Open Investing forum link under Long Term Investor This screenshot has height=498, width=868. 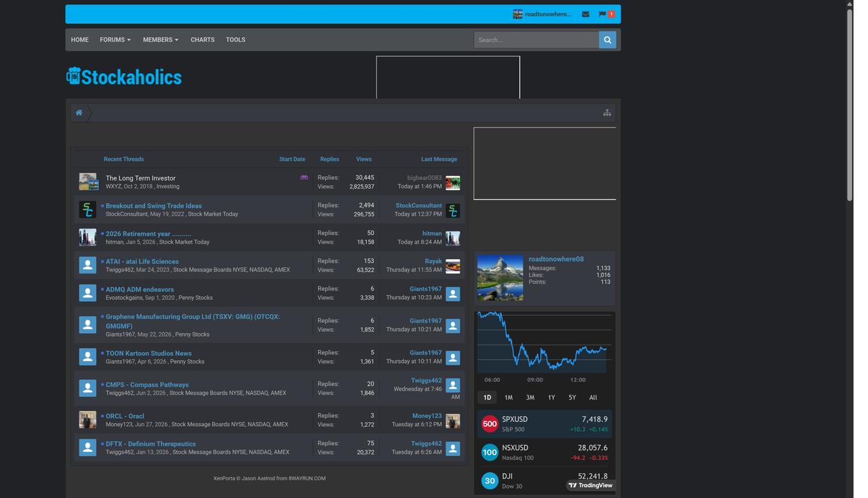(x=168, y=187)
